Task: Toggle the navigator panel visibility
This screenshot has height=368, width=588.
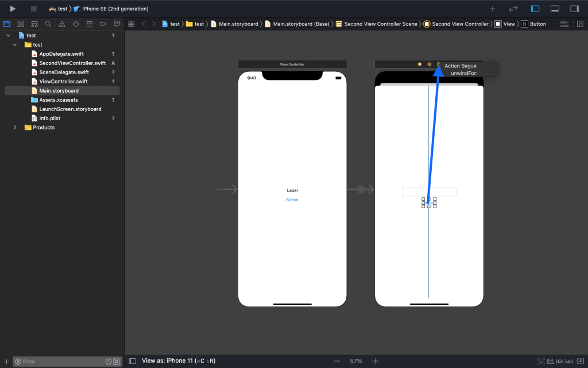Action: click(535, 9)
